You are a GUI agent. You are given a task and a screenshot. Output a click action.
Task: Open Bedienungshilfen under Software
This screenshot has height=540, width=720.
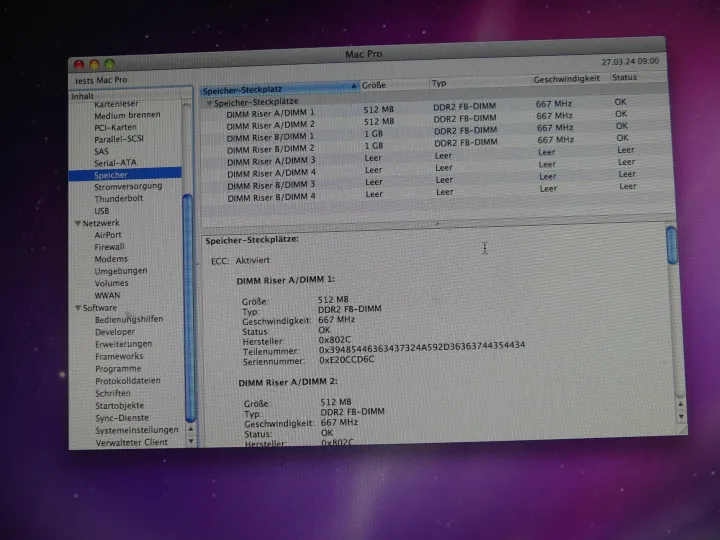(129, 319)
